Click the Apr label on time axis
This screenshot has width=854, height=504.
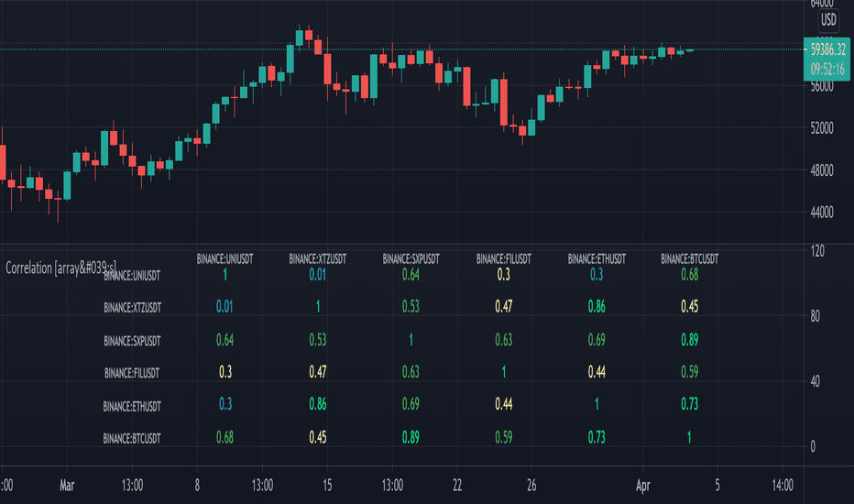coord(642,485)
